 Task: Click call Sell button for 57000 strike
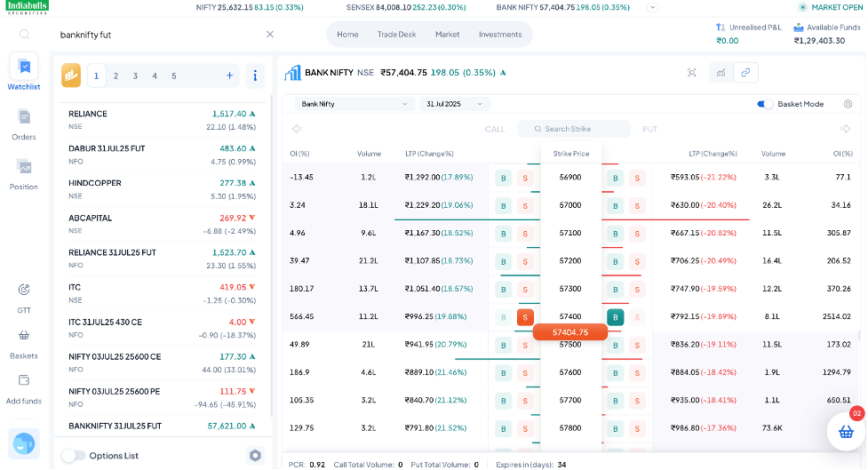pyautogui.click(x=525, y=206)
